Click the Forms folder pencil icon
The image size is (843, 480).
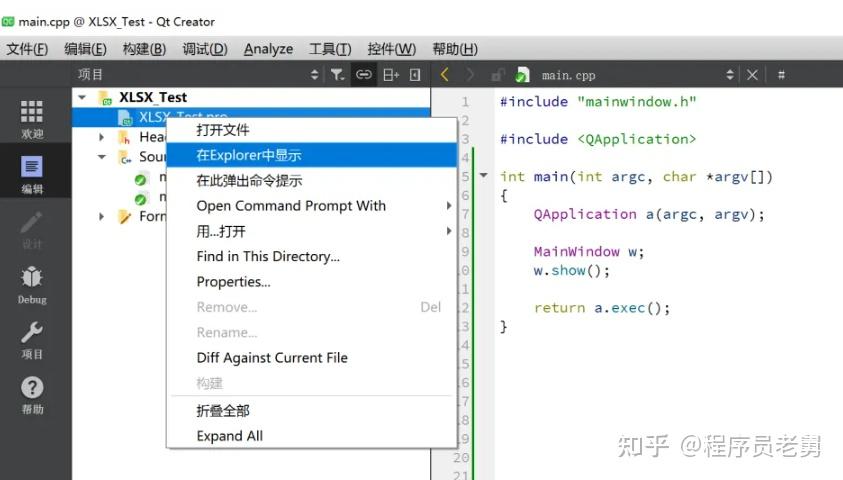124,217
